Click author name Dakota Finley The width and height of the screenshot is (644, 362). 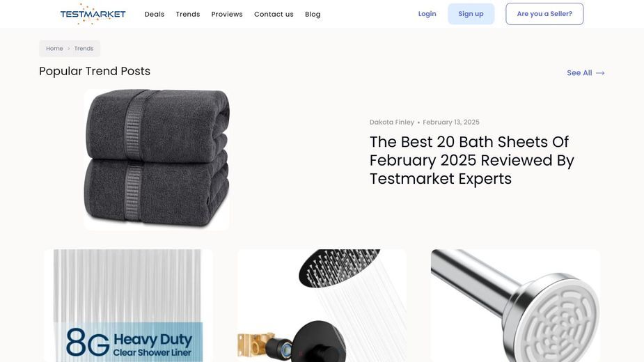392,122
